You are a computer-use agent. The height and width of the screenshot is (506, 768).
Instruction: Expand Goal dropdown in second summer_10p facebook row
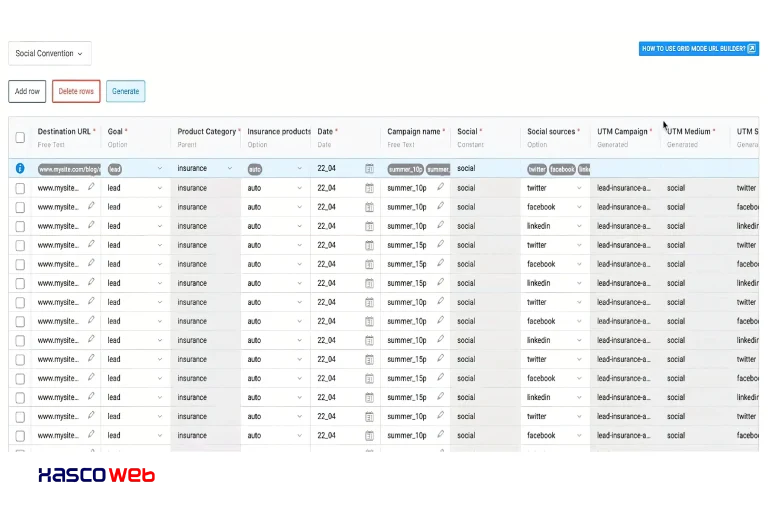[x=160, y=321]
